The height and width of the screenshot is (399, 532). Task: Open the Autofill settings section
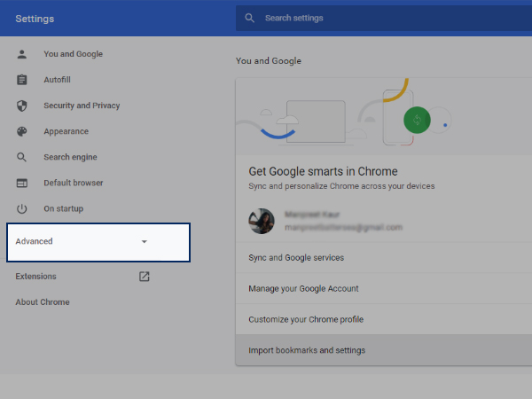click(x=57, y=80)
